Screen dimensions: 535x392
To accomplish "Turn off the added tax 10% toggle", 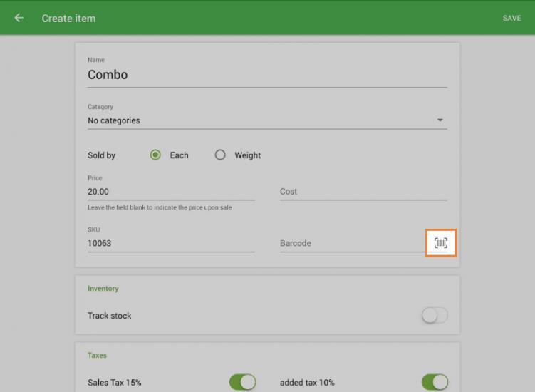I will click(435, 383).
